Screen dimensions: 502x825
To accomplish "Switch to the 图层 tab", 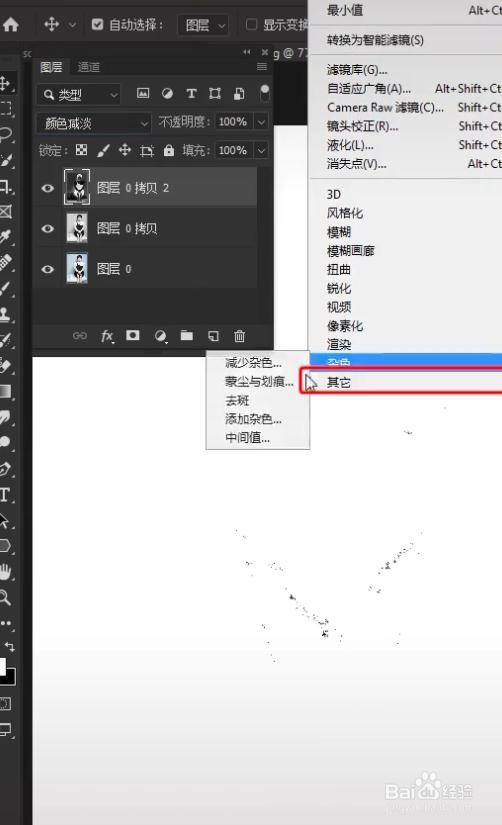I will (51, 67).
